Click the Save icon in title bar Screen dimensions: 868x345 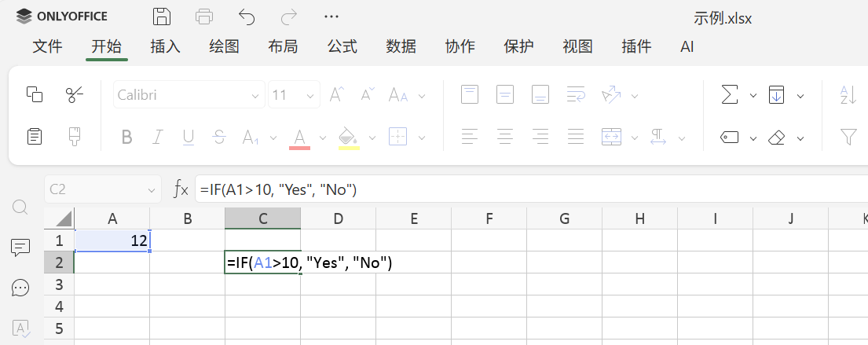click(x=162, y=16)
